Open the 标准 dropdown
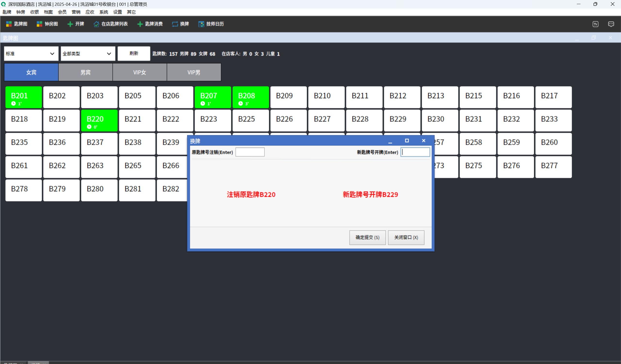Viewport: 621px width, 364px height. [31, 53]
